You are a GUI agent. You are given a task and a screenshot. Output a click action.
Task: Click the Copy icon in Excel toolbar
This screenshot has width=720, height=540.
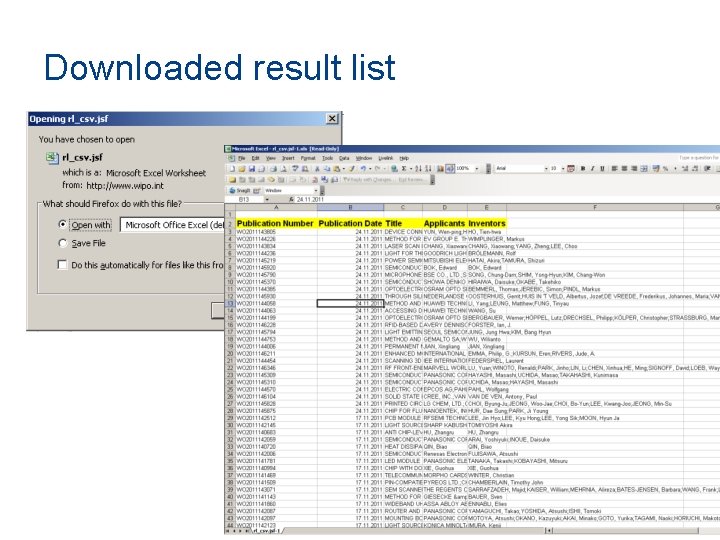click(x=326, y=169)
